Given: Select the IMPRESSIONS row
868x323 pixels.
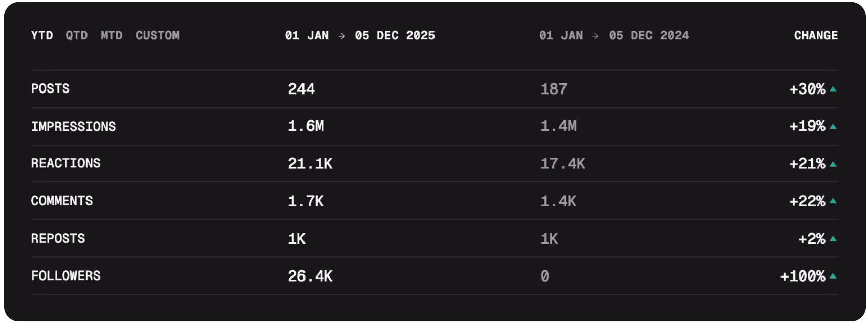Looking at the screenshot, I should [x=74, y=126].
